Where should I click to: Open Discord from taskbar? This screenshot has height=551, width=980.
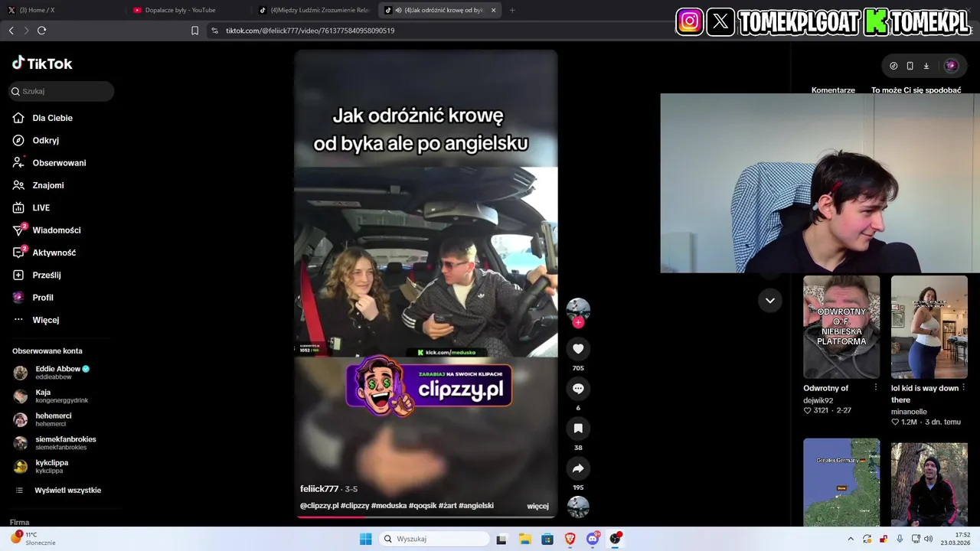[593, 539]
